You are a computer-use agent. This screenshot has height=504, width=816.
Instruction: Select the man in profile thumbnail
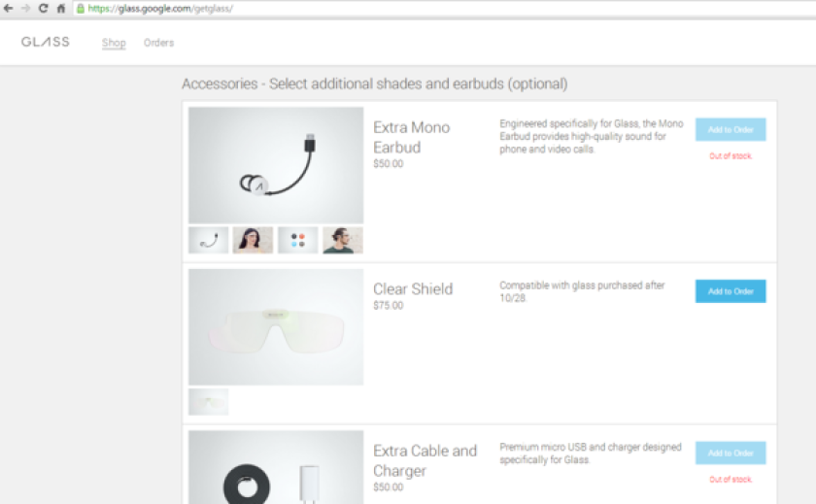[x=343, y=240]
